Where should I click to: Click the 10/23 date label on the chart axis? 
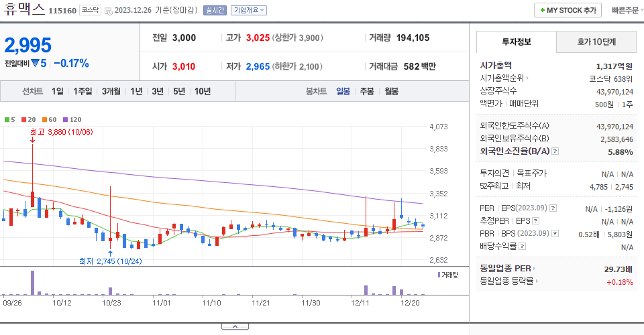tap(111, 303)
